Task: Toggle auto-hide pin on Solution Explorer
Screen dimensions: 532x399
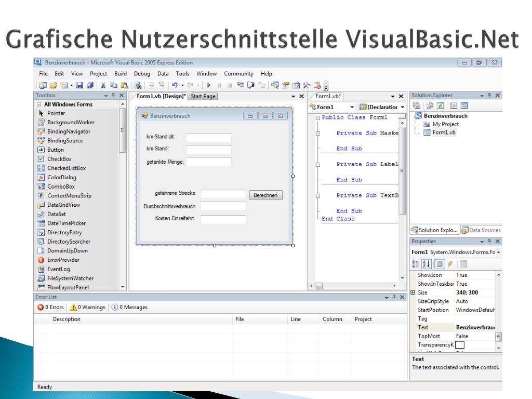Action: 489,96
